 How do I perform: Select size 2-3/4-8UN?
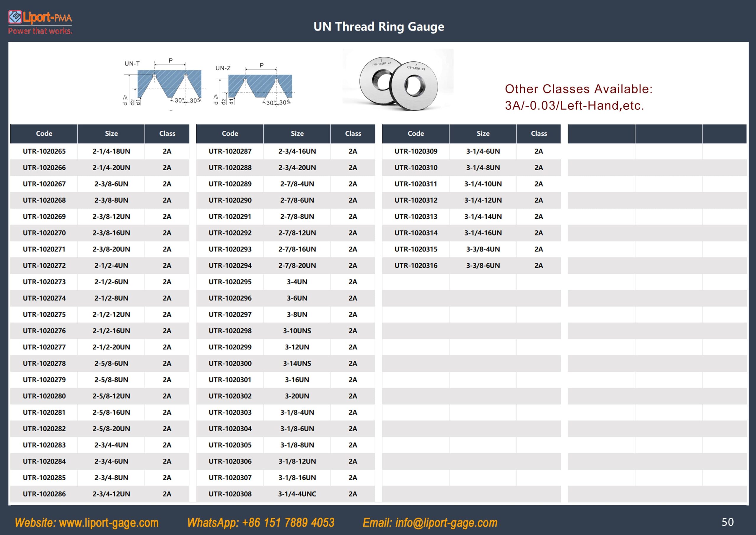[x=111, y=478]
